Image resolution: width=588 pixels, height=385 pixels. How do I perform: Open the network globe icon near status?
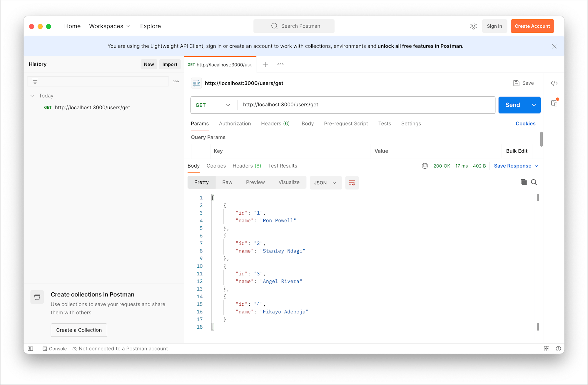pos(425,166)
